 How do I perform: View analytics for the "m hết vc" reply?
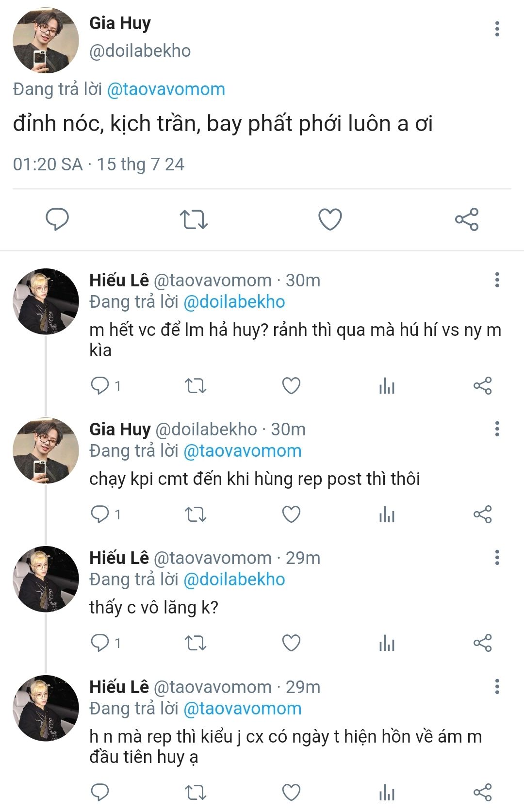coord(387,386)
